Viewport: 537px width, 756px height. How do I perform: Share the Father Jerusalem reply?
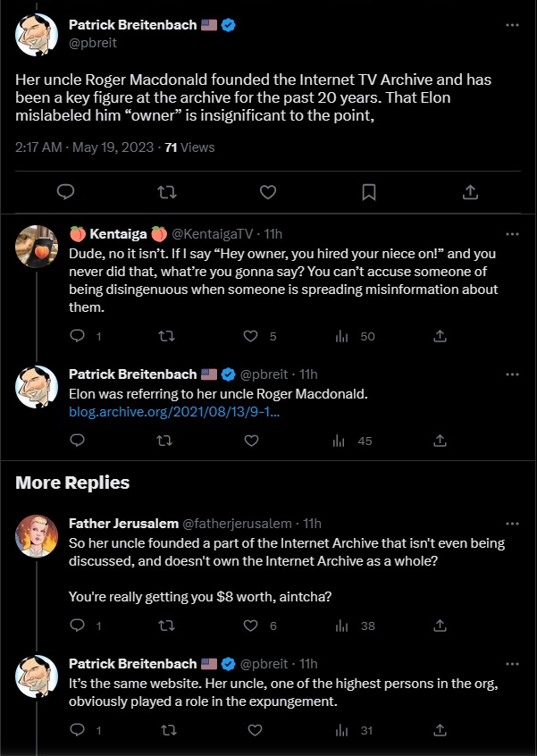(439, 626)
